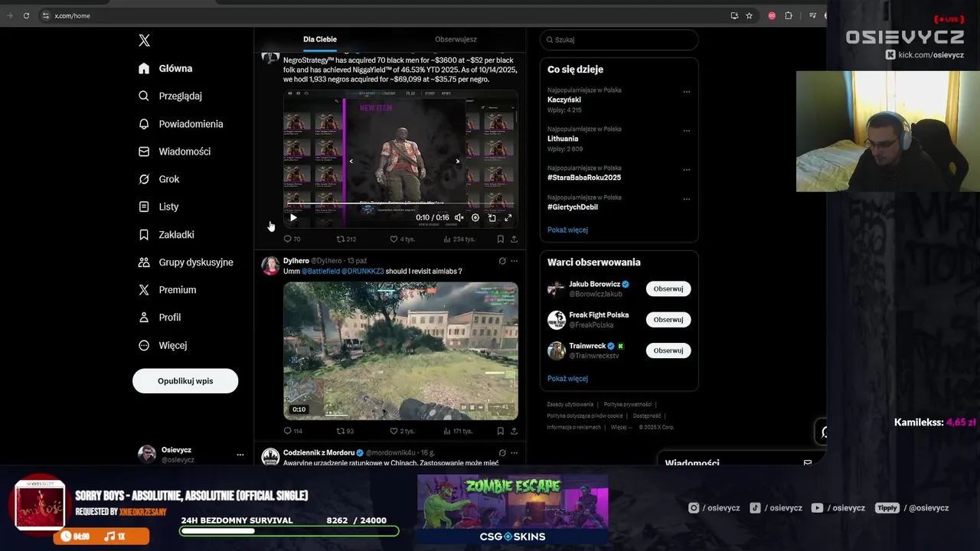Follow Jakub Borowicz with Obserwuj
The image size is (980, 551).
tap(668, 289)
